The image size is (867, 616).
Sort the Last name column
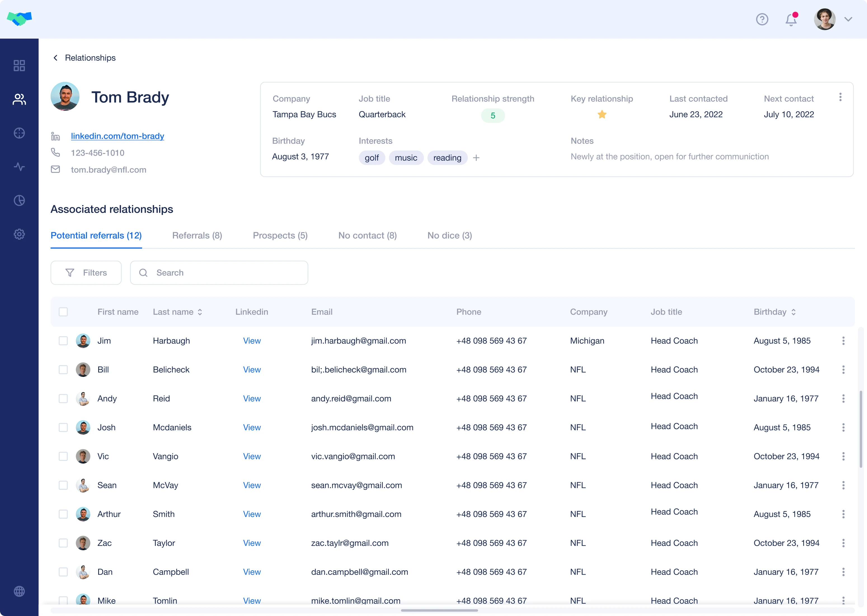(x=199, y=312)
